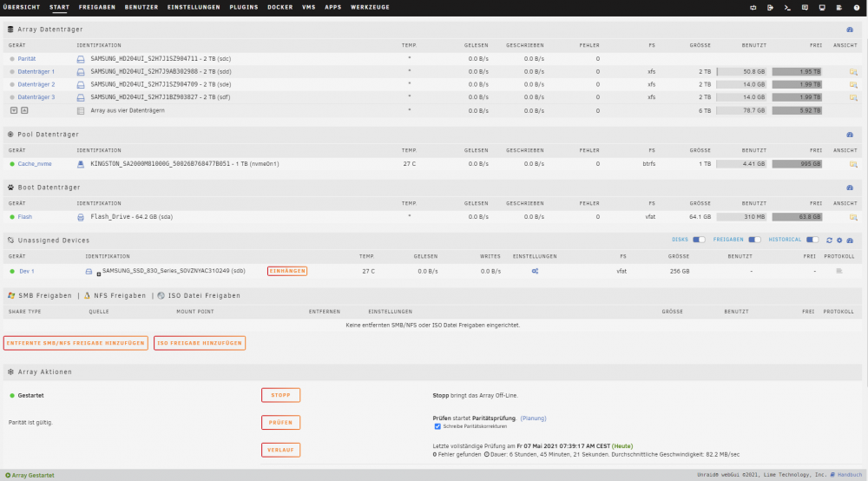
Task: Go to BENUTZER menu
Action: point(141,7)
